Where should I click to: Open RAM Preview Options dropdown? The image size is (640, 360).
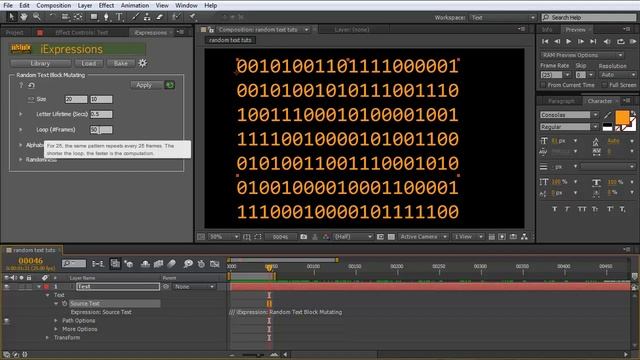pyautogui.click(x=582, y=55)
